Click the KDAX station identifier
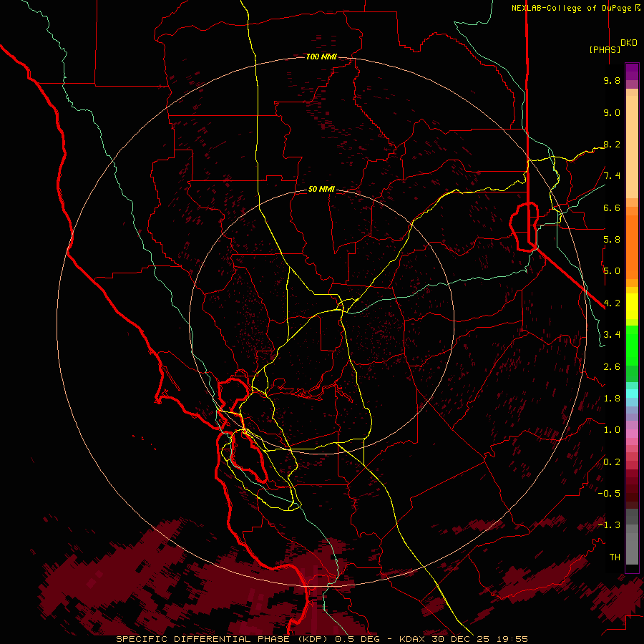This screenshot has width=644, height=644. tap(413, 639)
